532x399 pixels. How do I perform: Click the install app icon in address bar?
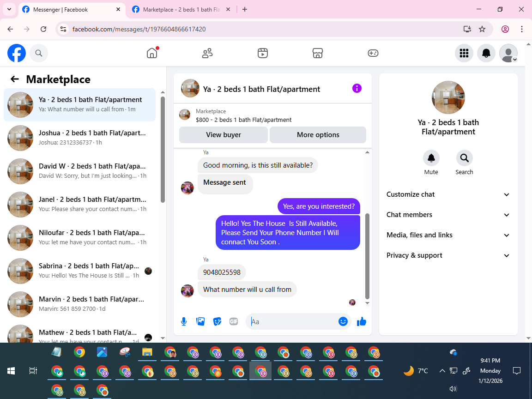[x=467, y=29]
